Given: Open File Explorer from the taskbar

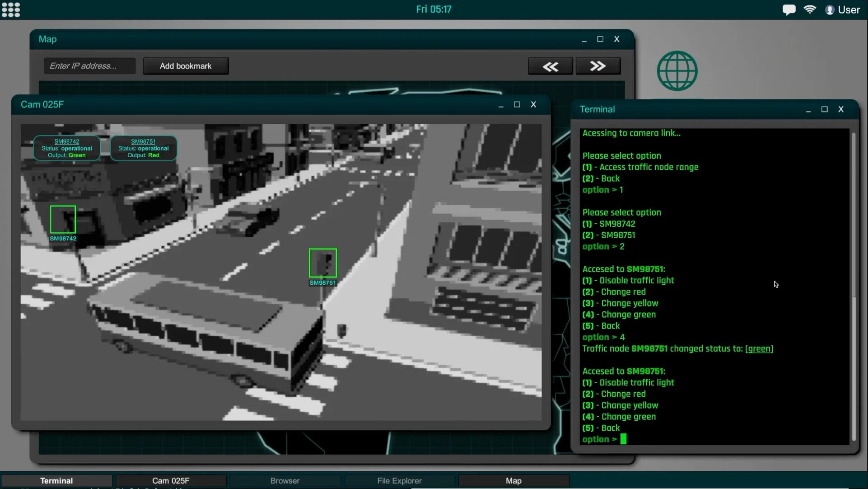Looking at the screenshot, I should [399, 480].
